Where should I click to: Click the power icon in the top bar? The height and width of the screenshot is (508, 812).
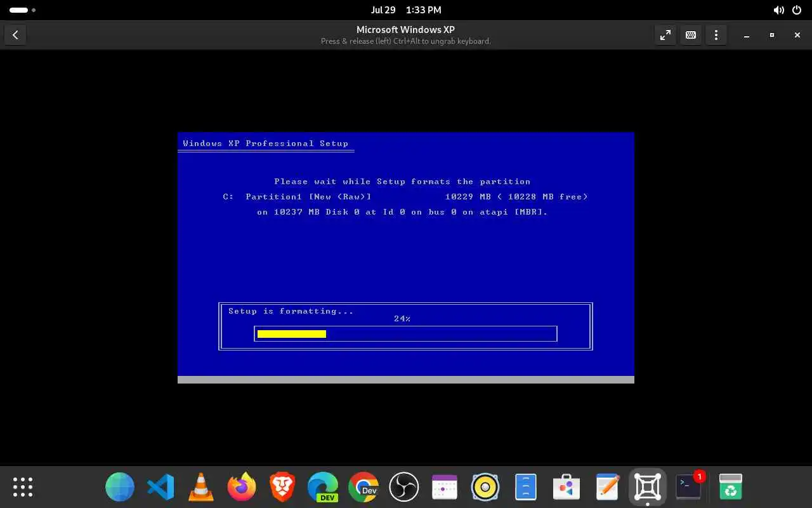pyautogui.click(x=797, y=10)
